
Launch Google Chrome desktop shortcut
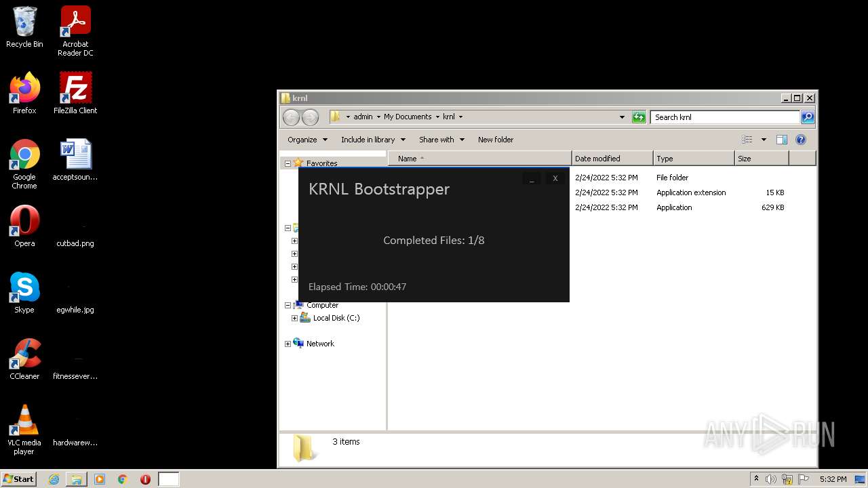tap(24, 164)
